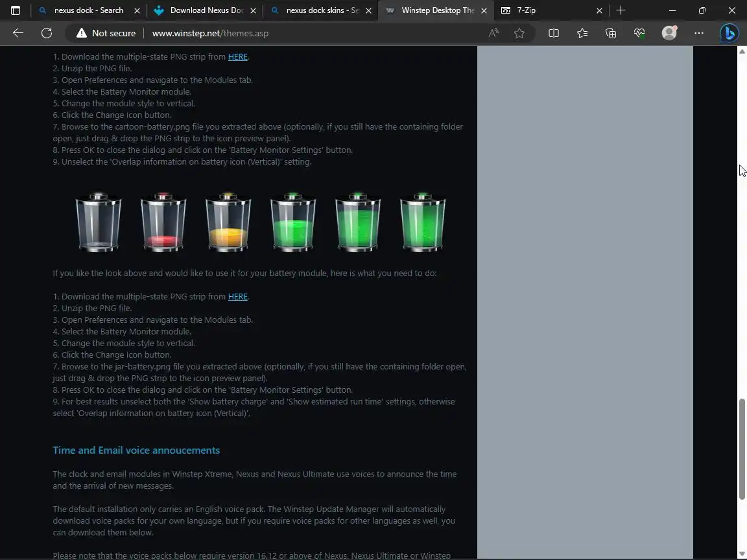
Task: Close the Winstep Desktop Themes tab
Action: tap(484, 10)
